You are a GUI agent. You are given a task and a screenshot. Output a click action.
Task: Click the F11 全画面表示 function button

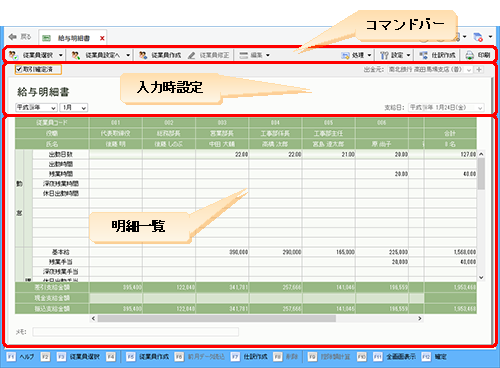[x=394, y=357]
